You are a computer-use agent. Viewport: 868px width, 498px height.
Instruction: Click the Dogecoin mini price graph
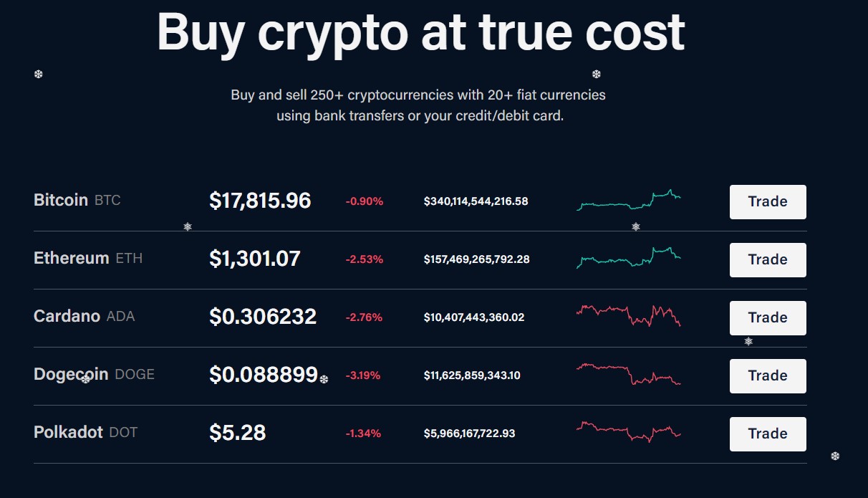coord(629,375)
